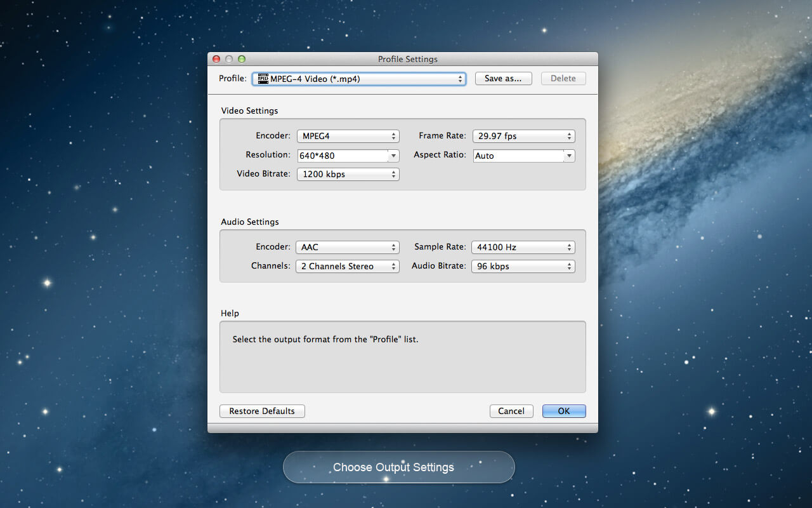The height and width of the screenshot is (508, 812).
Task: Open the Channels 2 Channels Stereo dropdown
Action: (x=347, y=266)
